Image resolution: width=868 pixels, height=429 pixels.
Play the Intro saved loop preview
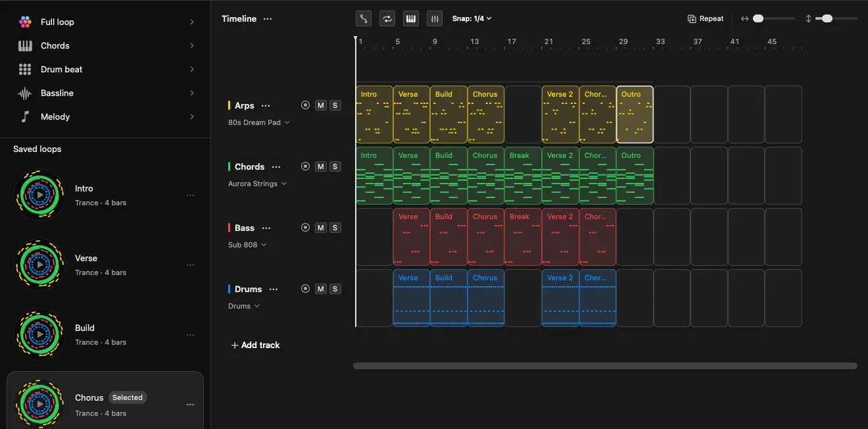click(40, 195)
